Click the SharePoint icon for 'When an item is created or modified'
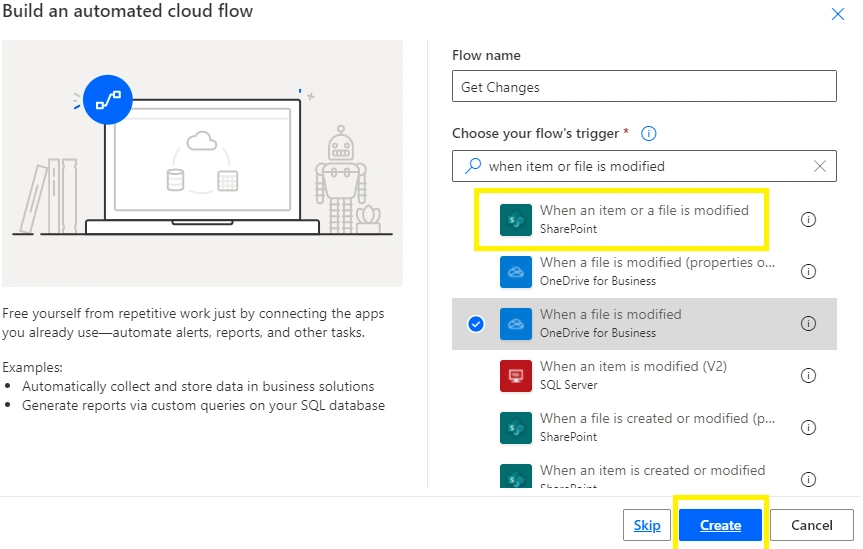The width and height of the screenshot is (863, 549). [x=516, y=476]
